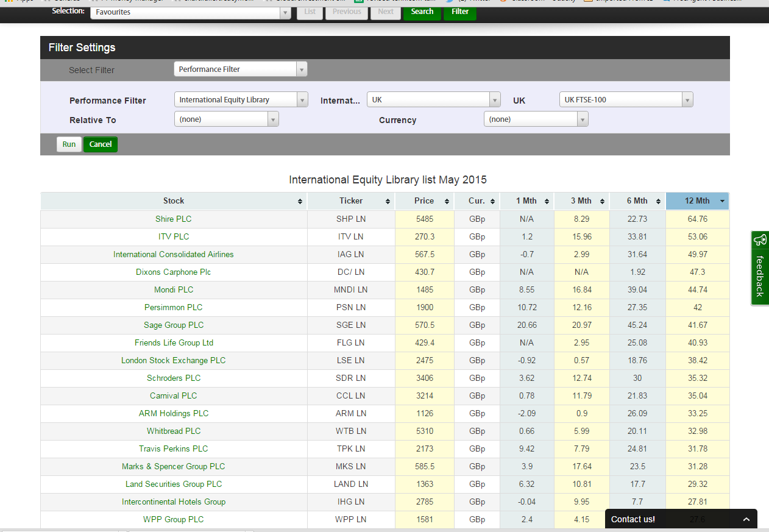Click the sort arrows in Ticker column header
Image resolution: width=769 pixels, height=532 pixels.
coord(388,201)
